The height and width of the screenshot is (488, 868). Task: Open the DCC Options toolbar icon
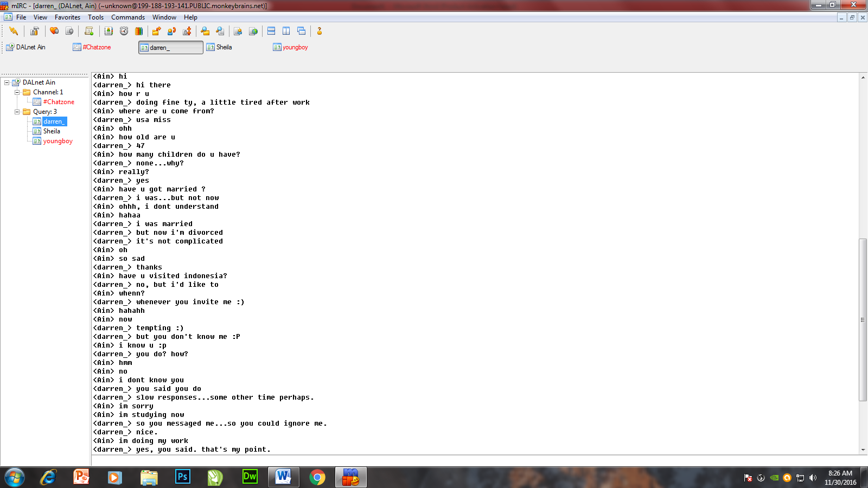pyautogui.click(x=187, y=31)
